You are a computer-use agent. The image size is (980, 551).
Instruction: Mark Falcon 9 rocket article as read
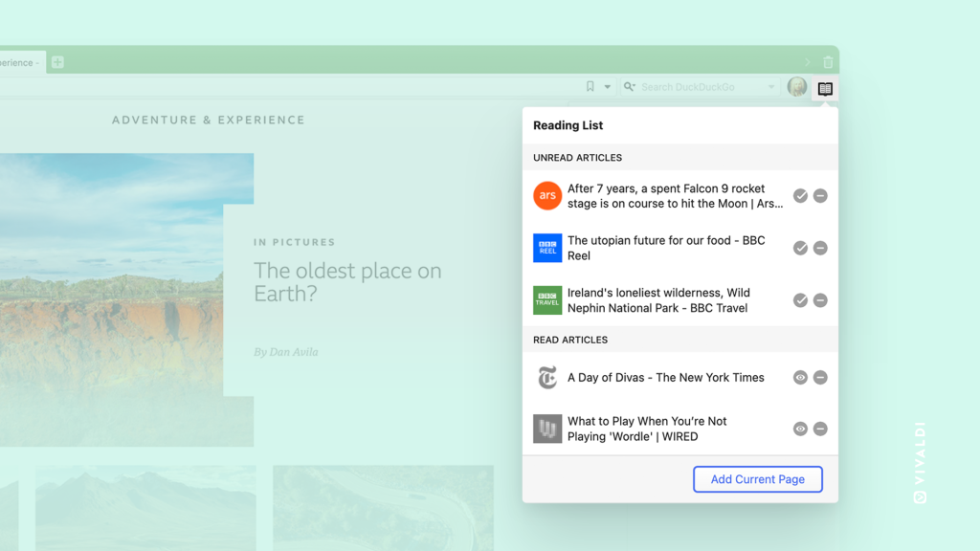click(800, 196)
